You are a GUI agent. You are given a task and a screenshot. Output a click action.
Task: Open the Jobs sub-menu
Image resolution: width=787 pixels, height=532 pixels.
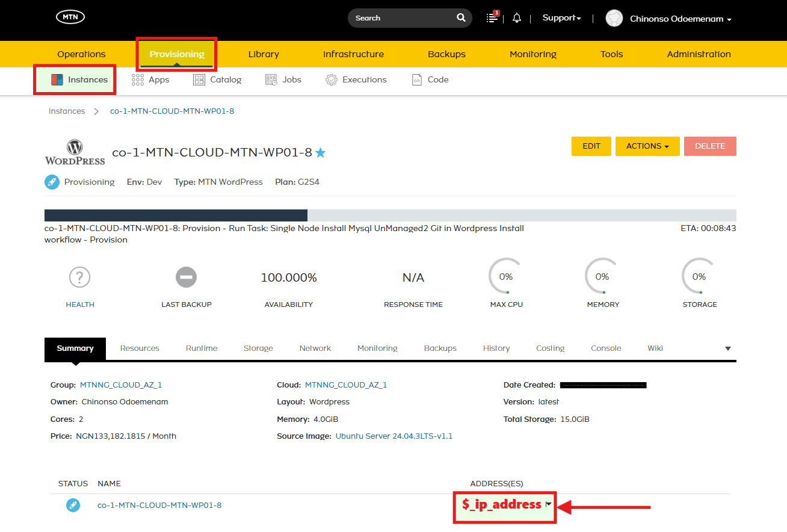pos(283,79)
